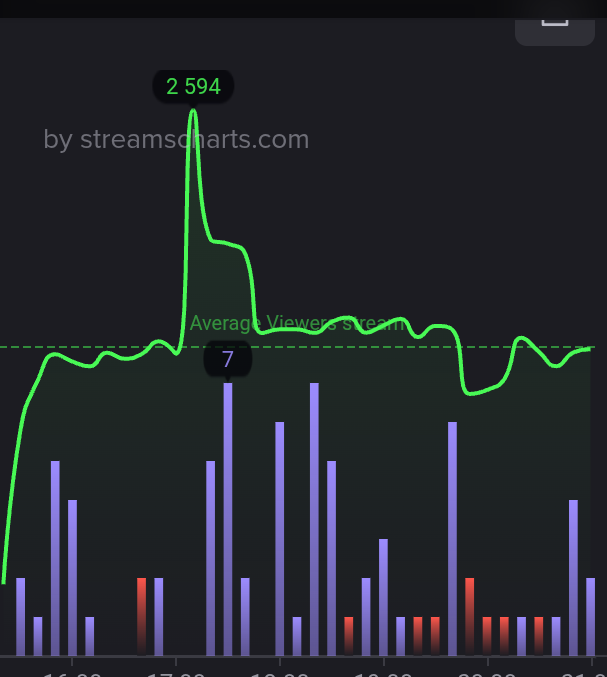Click the first axis tick mark on the time axis
This screenshot has width=607, height=677.
pyautogui.click(x=72, y=661)
